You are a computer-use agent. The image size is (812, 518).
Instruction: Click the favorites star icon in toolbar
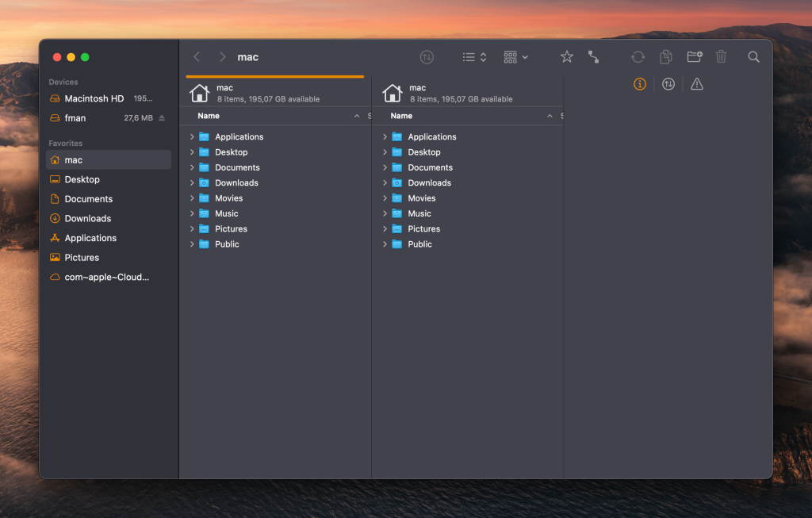coord(566,57)
